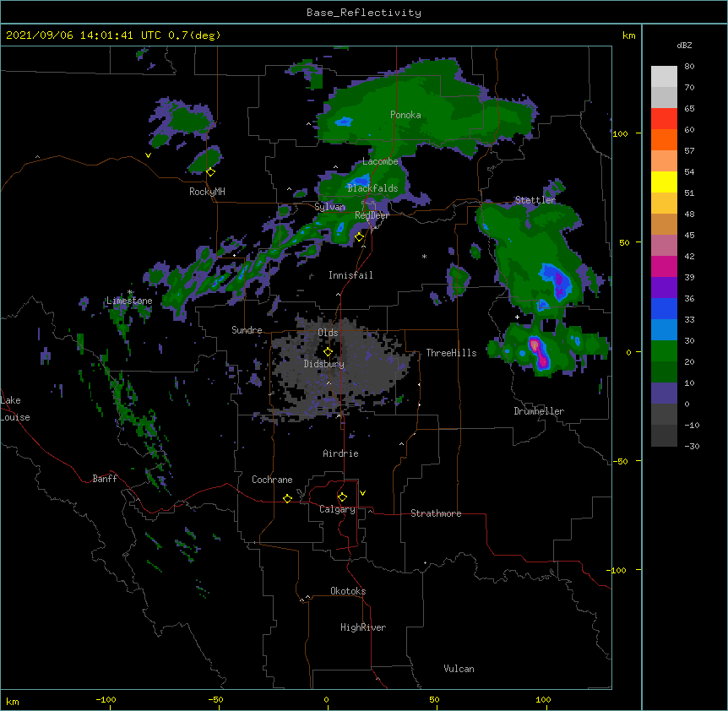Click the Cochrane city label

272,480
